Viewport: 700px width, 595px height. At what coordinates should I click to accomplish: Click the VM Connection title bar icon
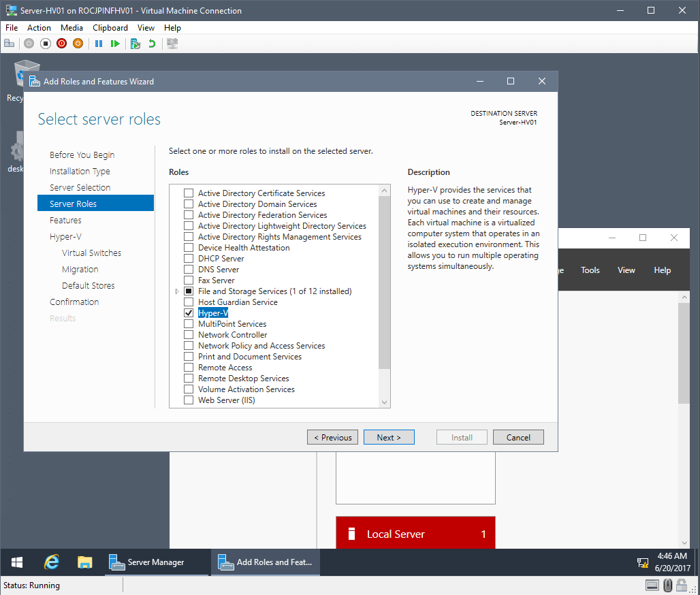click(11, 10)
